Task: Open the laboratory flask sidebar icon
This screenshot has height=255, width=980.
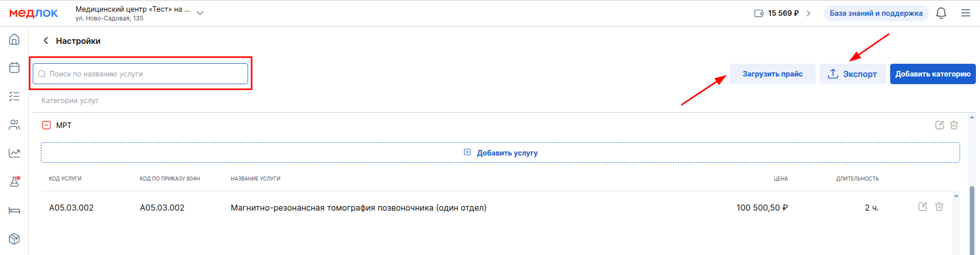Action: [14, 182]
